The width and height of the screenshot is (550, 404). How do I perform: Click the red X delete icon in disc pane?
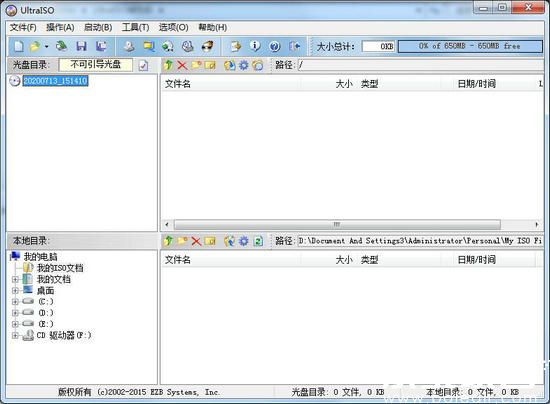(182, 65)
